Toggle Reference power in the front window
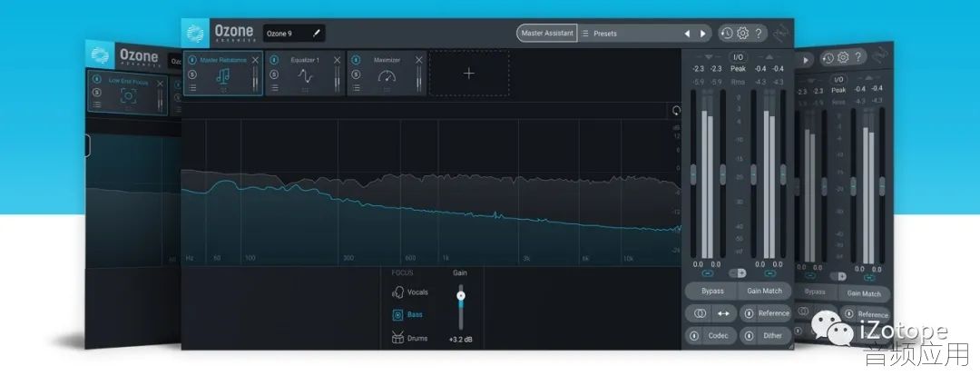Viewport: 980px width, 376px height. click(749, 313)
